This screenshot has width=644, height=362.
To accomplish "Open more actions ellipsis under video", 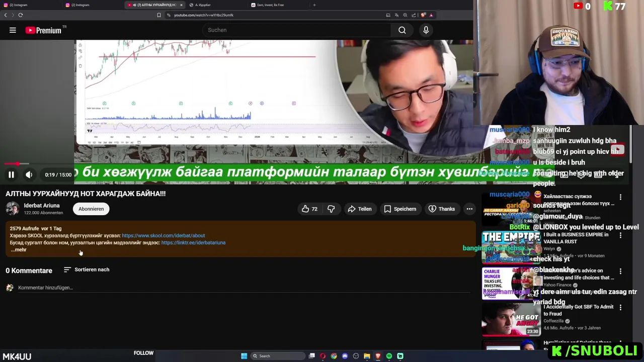I will [x=469, y=209].
